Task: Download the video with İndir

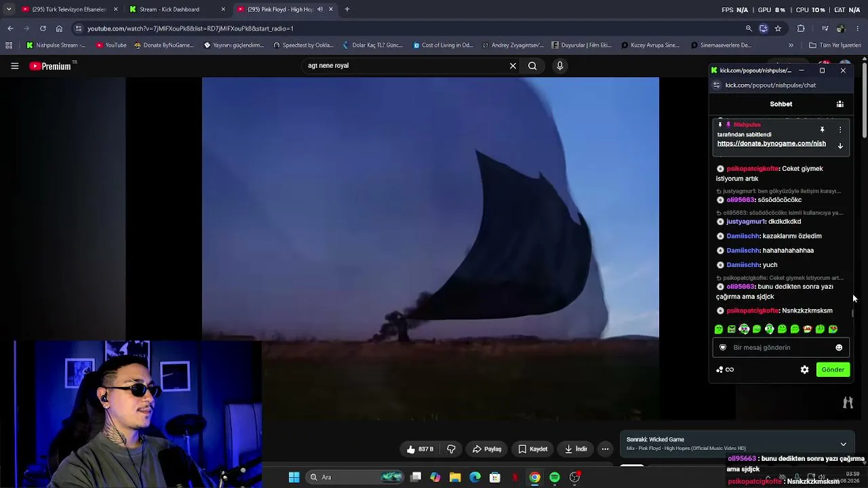Action: coord(576,449)
